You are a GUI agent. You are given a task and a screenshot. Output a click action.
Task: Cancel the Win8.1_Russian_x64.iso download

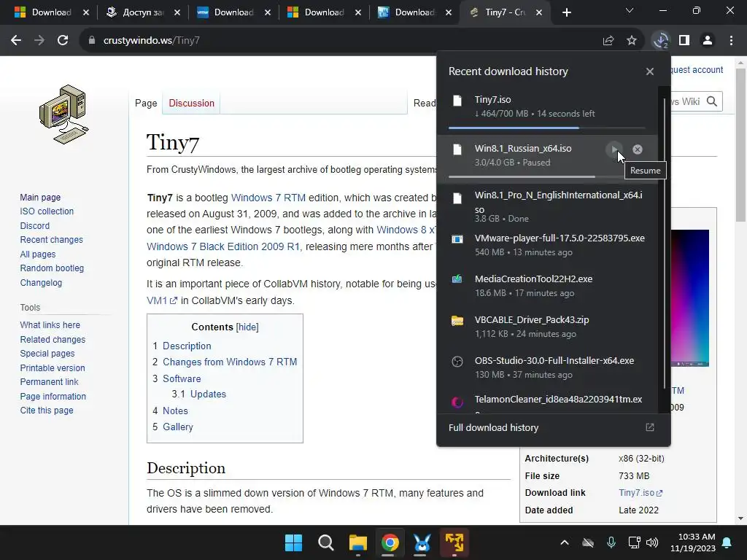pyautogui.click(x=638, y=149)
